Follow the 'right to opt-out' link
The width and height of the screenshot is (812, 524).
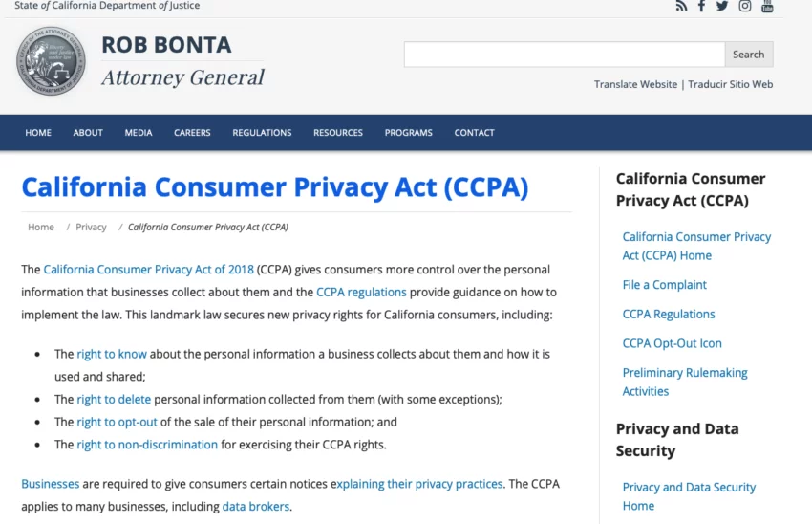tap(118, 422)
